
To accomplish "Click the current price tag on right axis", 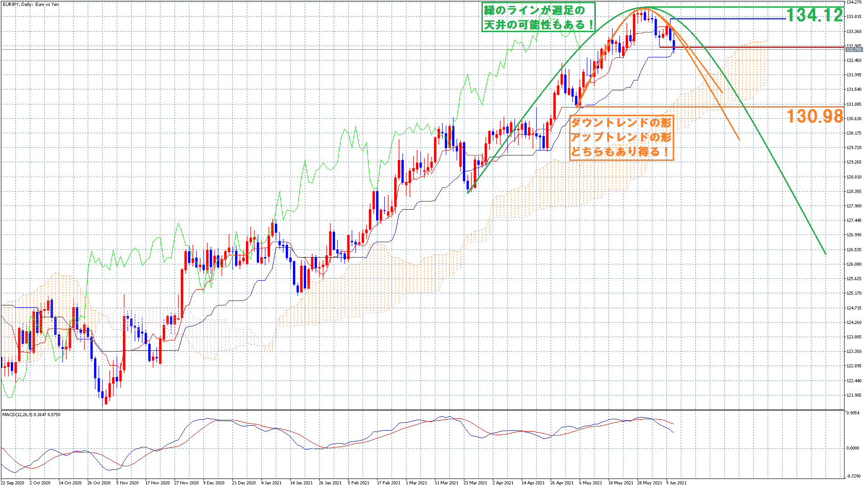I will (x=854, y=50).
